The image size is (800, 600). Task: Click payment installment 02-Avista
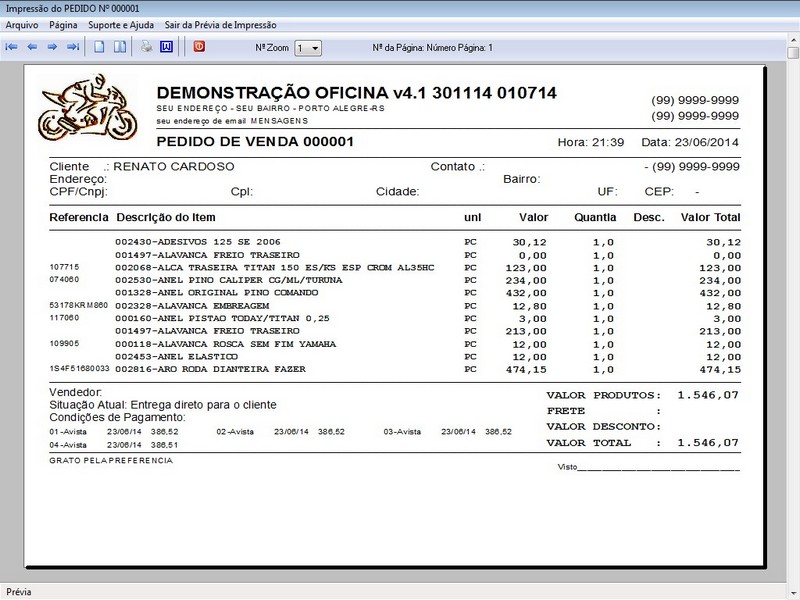[281, 432]
